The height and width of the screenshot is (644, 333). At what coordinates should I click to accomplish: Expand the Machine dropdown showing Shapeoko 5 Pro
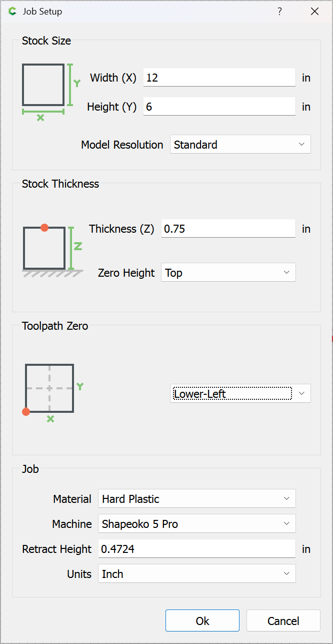(x=196, y=524)
